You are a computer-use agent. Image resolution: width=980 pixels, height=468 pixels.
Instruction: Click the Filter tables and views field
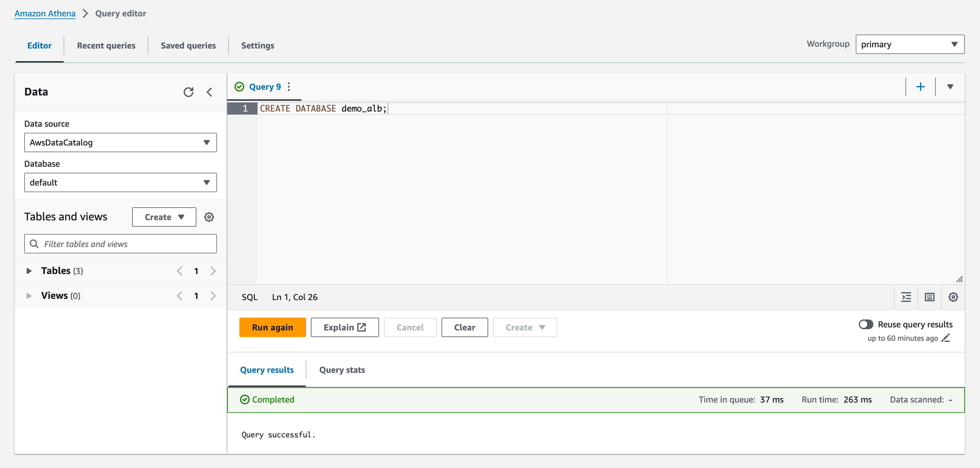pos(121,243)
